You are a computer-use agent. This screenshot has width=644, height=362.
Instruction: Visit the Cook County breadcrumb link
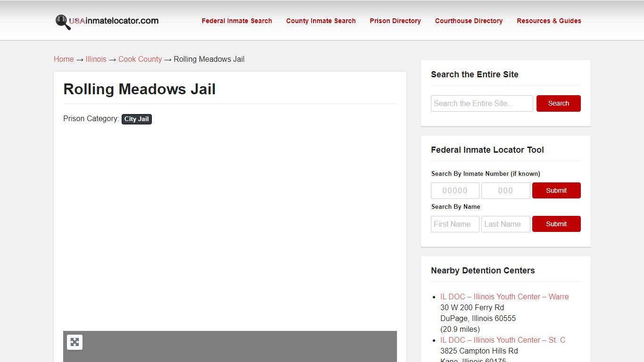point(140,59)
